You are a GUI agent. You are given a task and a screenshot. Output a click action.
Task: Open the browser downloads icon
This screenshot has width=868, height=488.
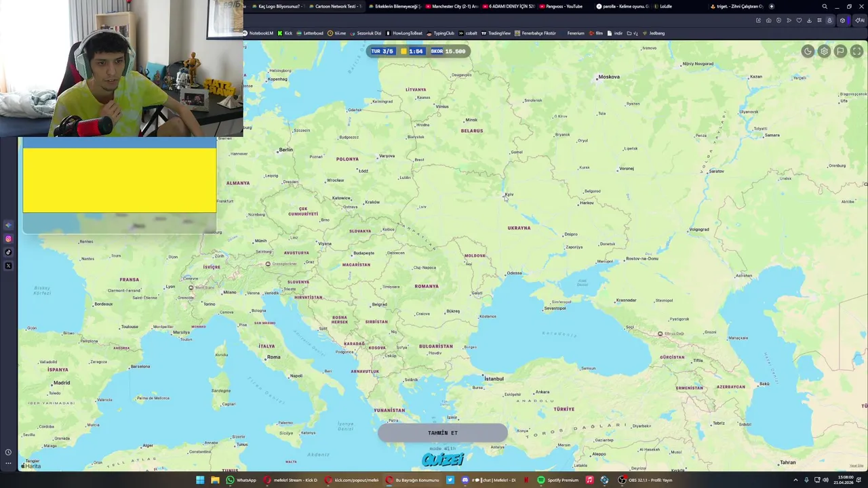point(809,20)
